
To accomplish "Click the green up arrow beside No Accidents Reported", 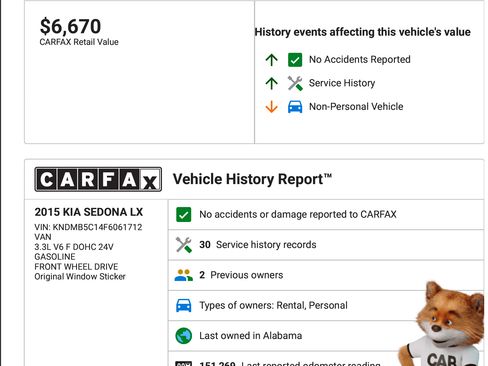I will point(271,60).
